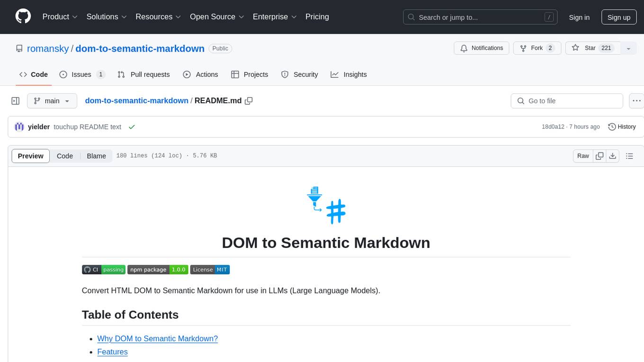Open the touchup README text commit

(x=88, y=127)
